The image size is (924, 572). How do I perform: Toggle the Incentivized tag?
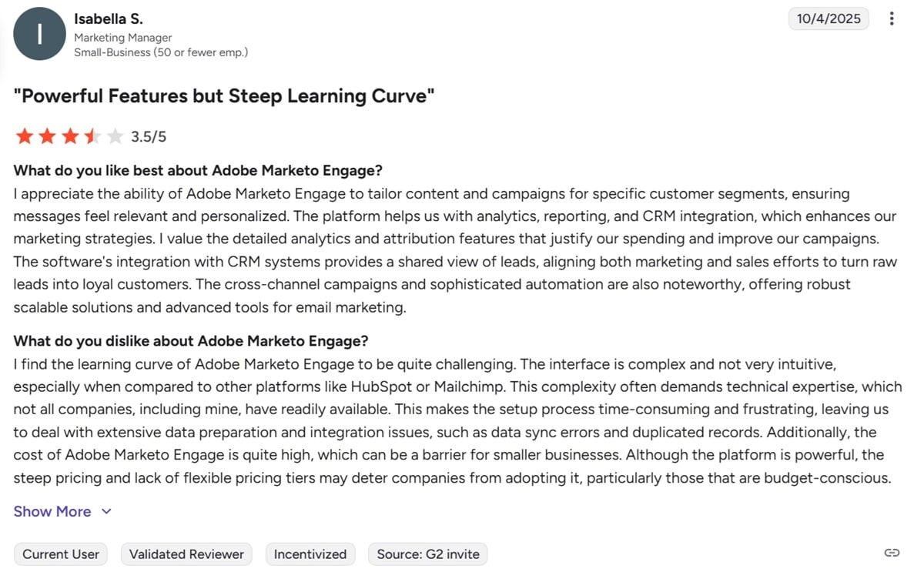click(x=310, y=554)
